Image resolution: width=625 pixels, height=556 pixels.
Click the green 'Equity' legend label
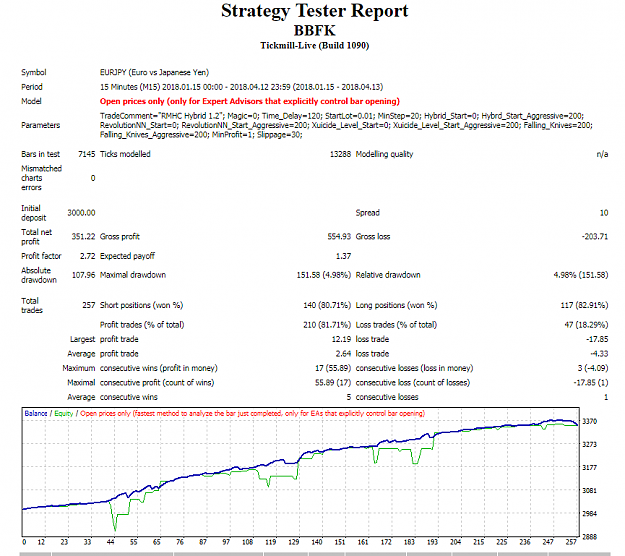(x=64, y=413)
